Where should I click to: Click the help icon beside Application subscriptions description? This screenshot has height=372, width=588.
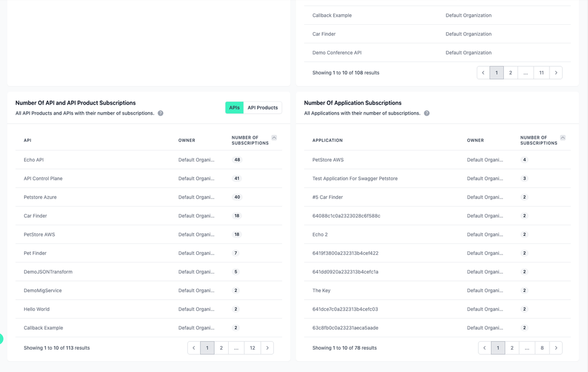coord(427,113)
